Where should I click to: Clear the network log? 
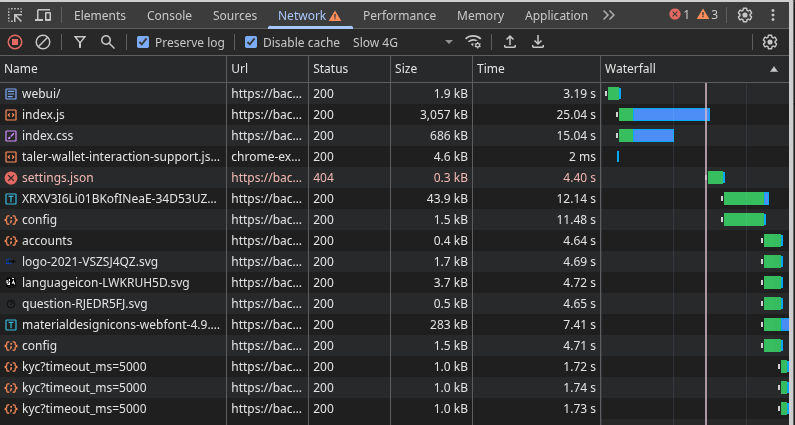point(43,42)
